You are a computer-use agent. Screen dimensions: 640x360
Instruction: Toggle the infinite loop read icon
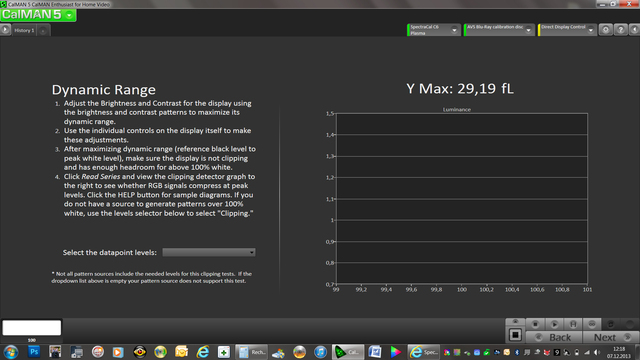click(591, 324)
